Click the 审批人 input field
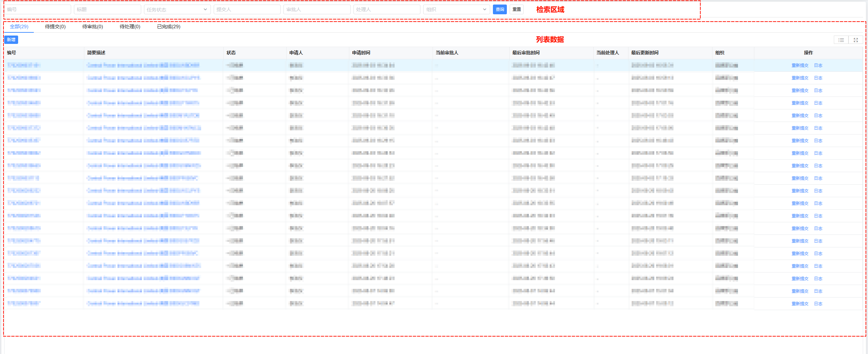 point(317,9)
